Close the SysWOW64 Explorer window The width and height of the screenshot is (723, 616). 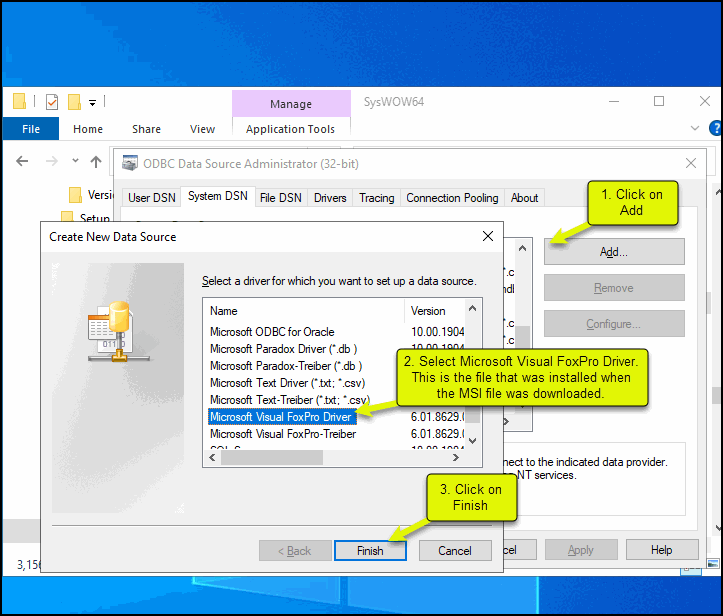tap(705, 101)
